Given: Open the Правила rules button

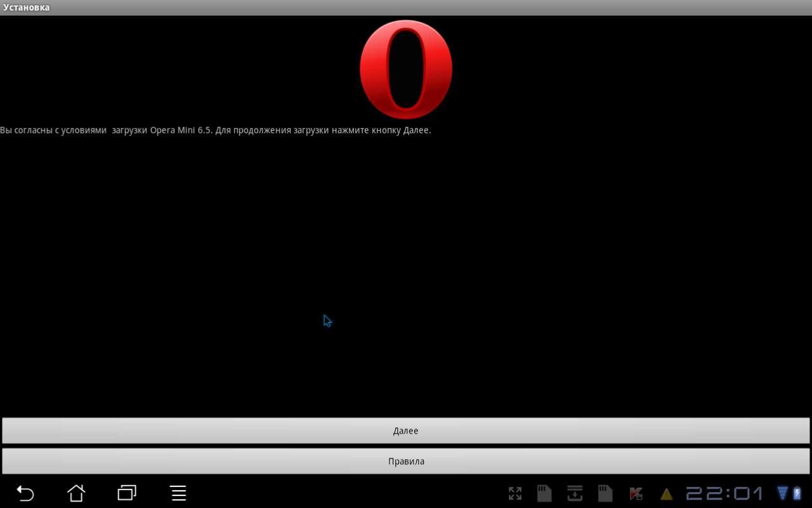Looking at the screenshot, I should (x=406, y=461).
